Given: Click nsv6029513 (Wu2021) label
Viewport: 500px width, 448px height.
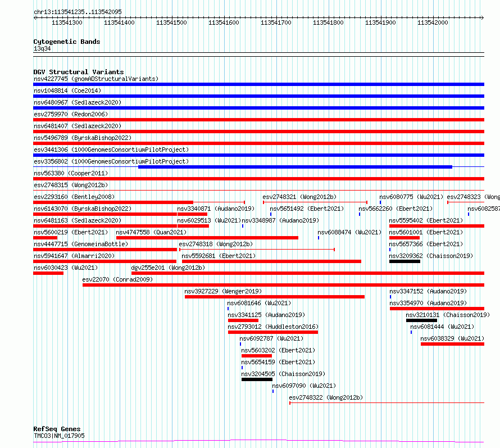Looking at the screenshot, I should click(x=209, y=220).
